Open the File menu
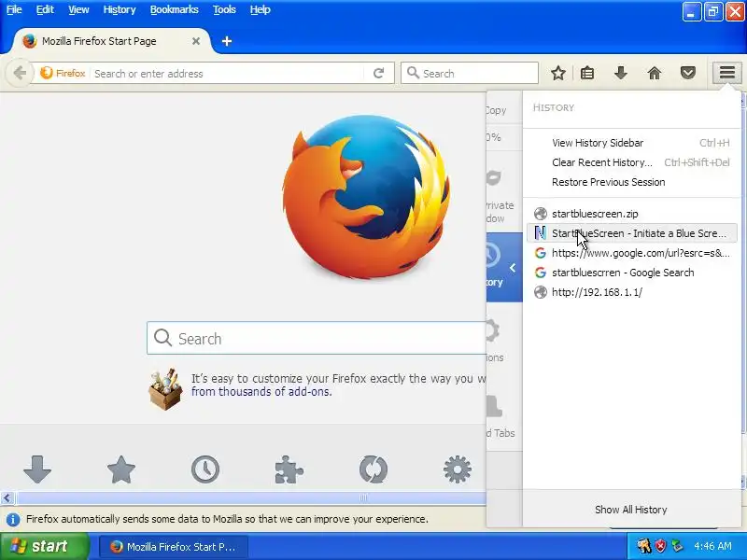The height and width of the screenshot is (560, 747). pyautogui.click(x=14, y=9)
